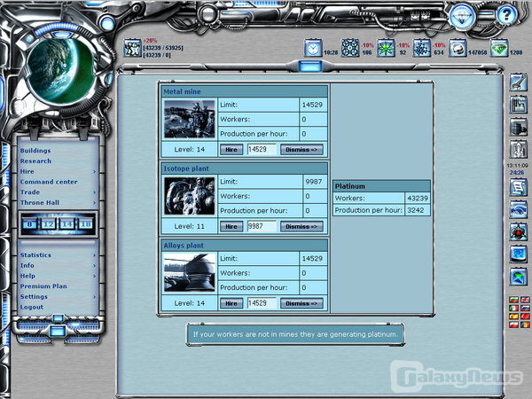Click the green gem resource icon
The height and width of the screenshot is (399, 532).
coord(501,48)
